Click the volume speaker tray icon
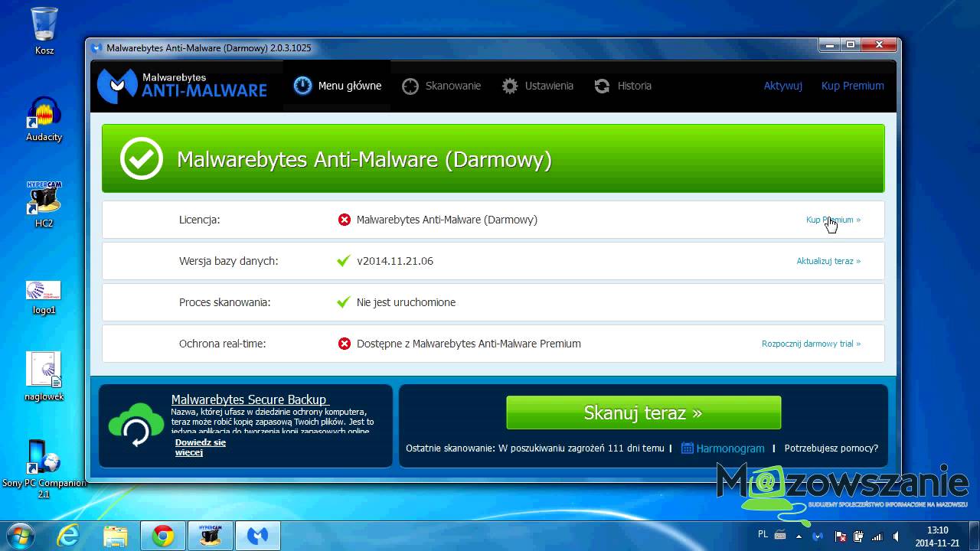 [897, 536]
